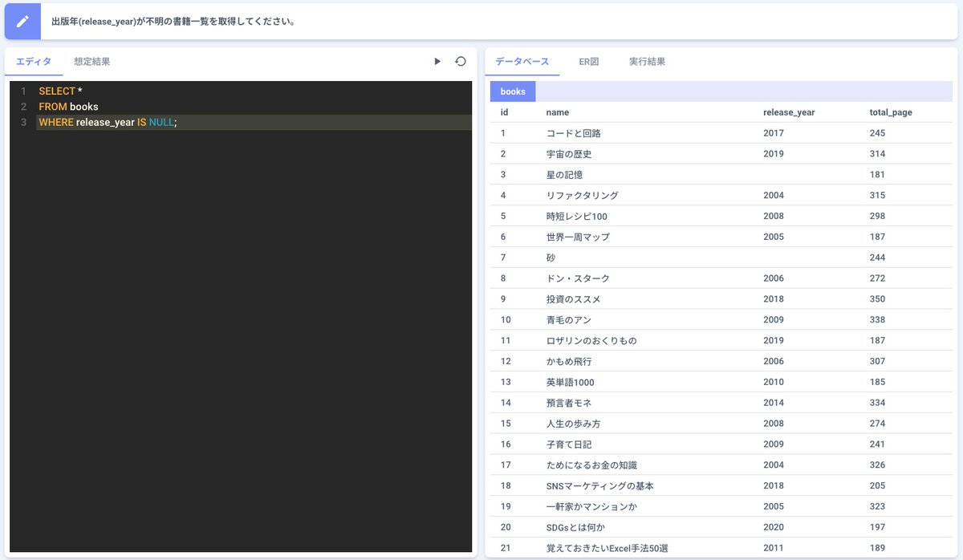Select the 砂 book name cell
Screen dimensions: 963x560
click(551, 258)
